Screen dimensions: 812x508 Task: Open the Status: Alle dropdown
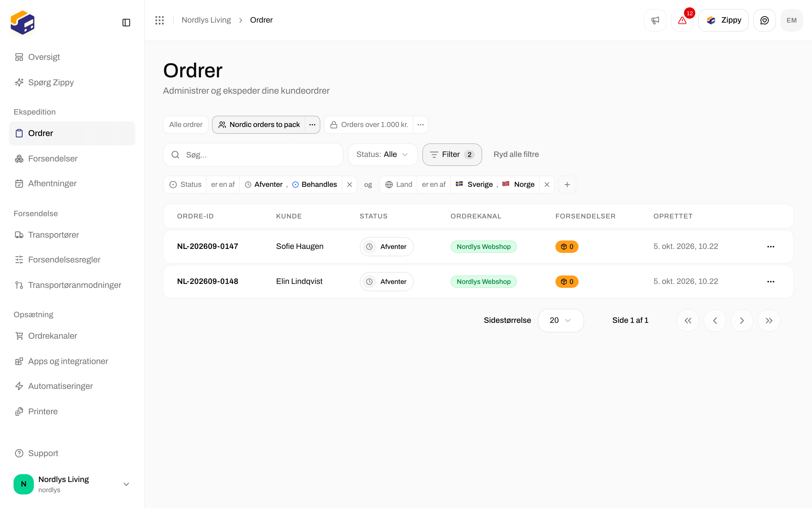[383, 155]
